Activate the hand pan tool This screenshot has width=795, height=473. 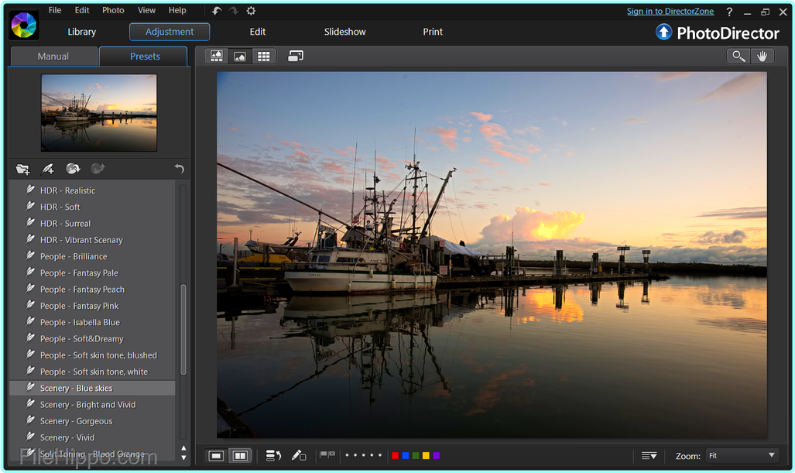tap(762, 56)
